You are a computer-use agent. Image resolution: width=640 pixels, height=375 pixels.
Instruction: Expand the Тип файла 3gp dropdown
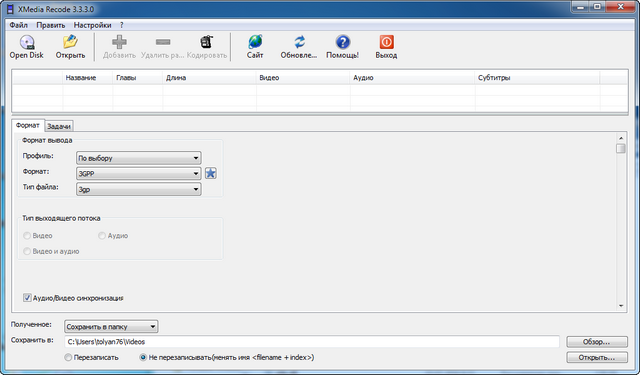click(139, 189)
